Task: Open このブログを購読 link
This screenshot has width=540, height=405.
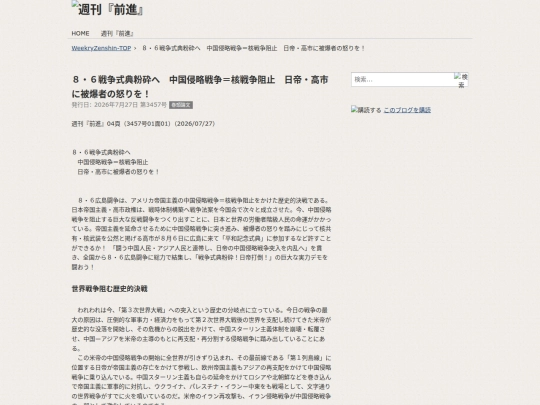Action: [407, 110]
